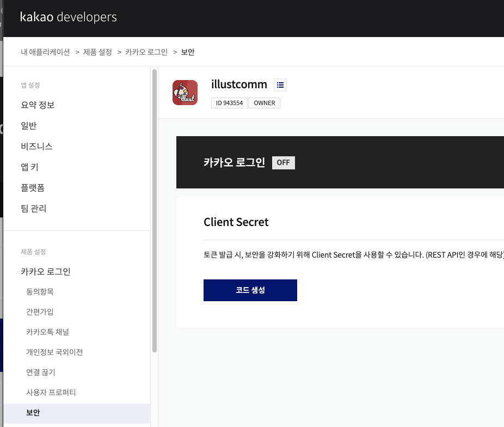
Task: Click the illustcomm app icon thumbnail
Action: point(185,93)
